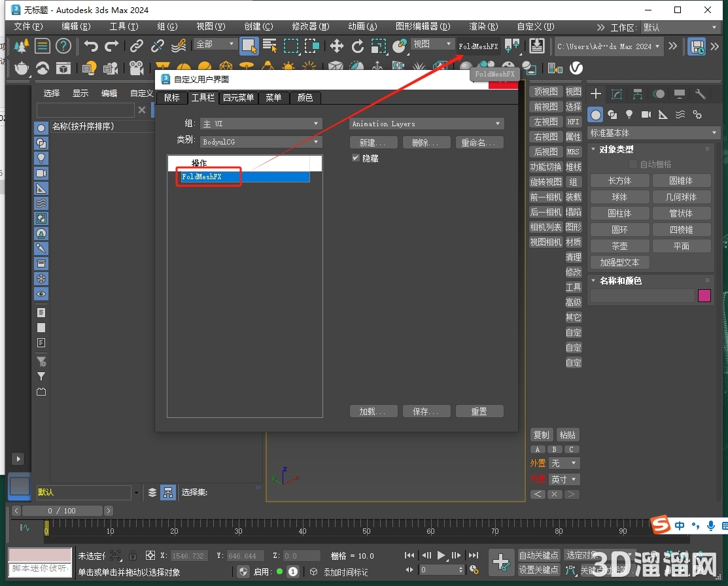Open the magenta object color swatch
The image size is (728, 586).
tap(704, 296)
